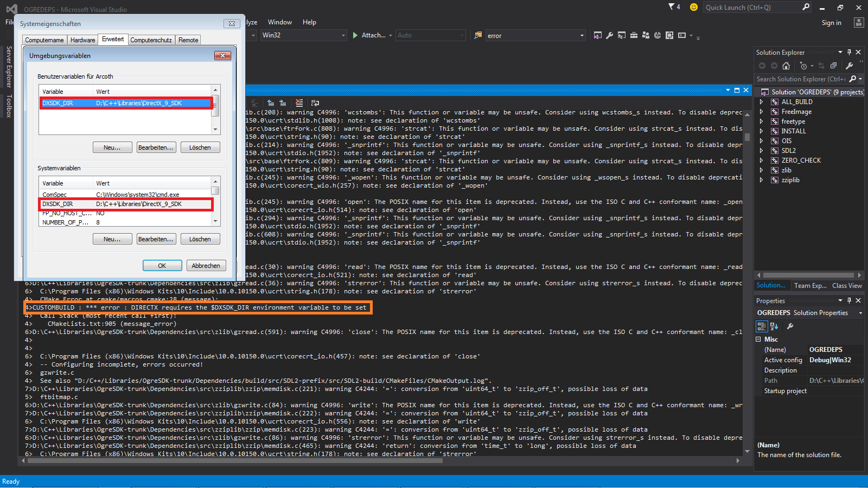Open the error find combo box dropdown
The width and height of the screenshot is (868, 488).
pos(582,36)
